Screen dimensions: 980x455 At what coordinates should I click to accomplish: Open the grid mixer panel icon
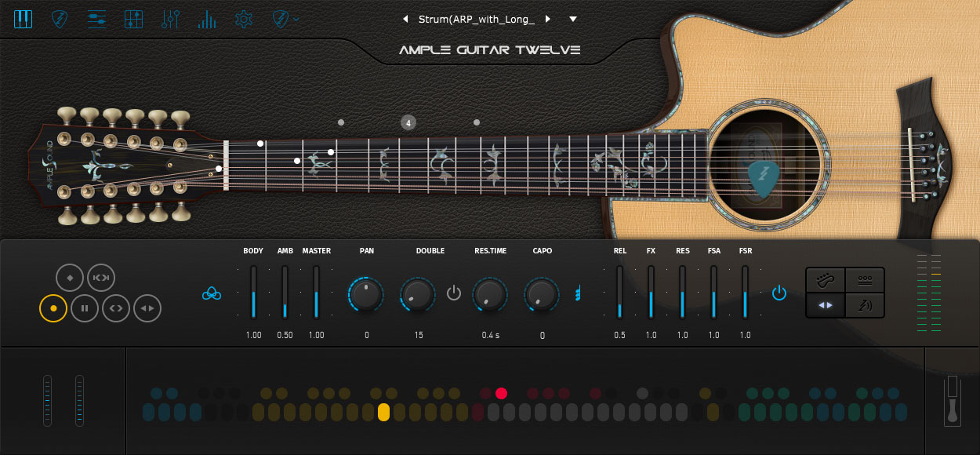coord(133,19)
